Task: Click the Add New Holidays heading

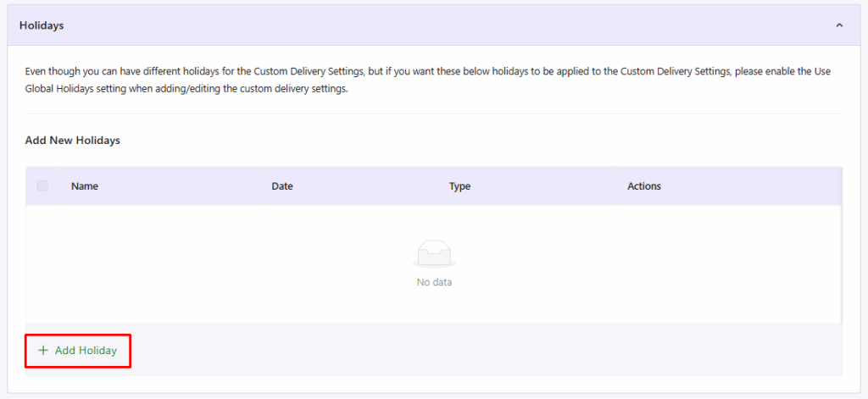Action: click(73, 141)
